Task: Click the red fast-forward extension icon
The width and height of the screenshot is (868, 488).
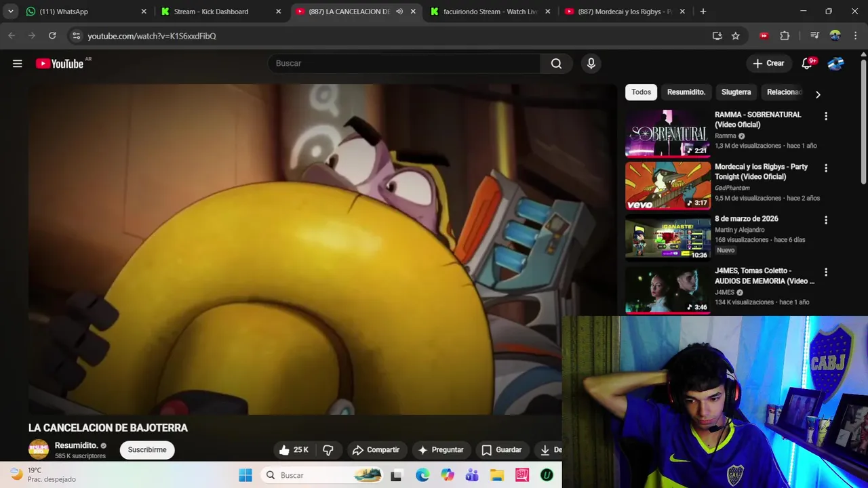Action: pos(764,36)
